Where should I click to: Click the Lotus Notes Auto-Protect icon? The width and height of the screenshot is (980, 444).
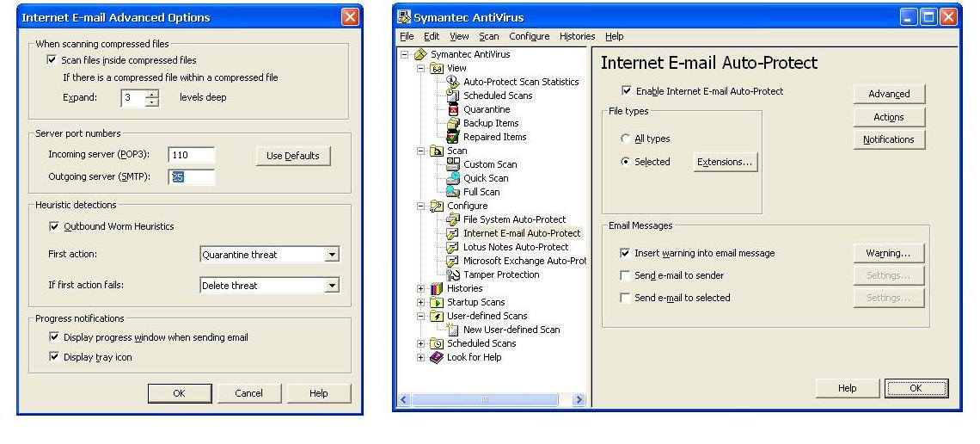[453, 247]
